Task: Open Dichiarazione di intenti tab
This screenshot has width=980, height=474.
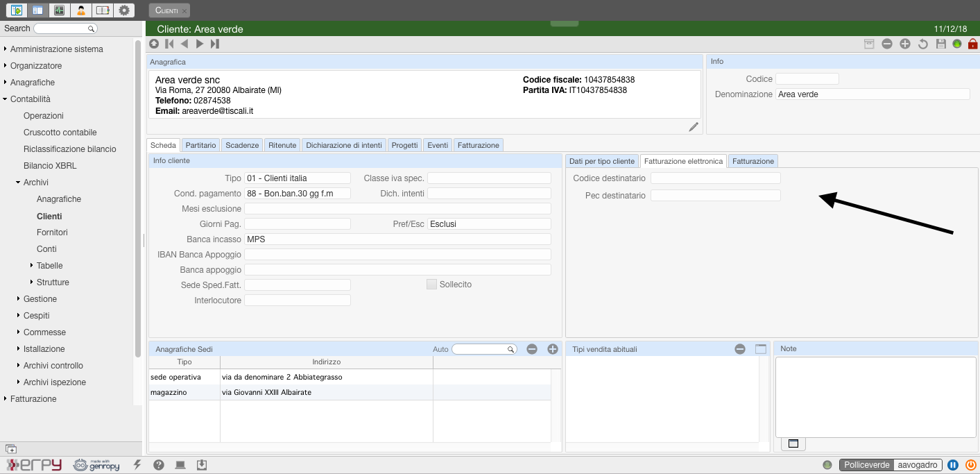Action: coord(344,145)
